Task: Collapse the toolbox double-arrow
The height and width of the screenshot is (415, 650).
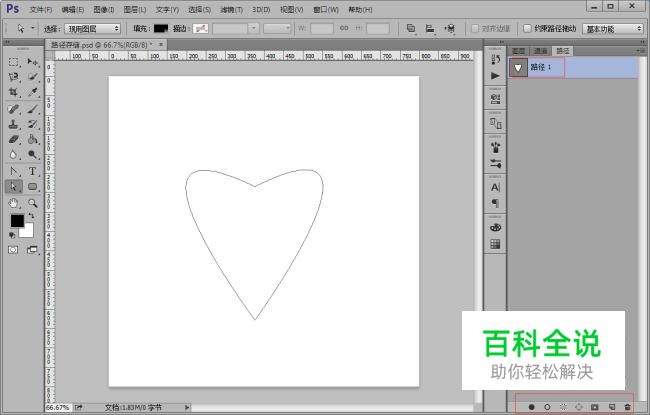Action: click(7, 42)
